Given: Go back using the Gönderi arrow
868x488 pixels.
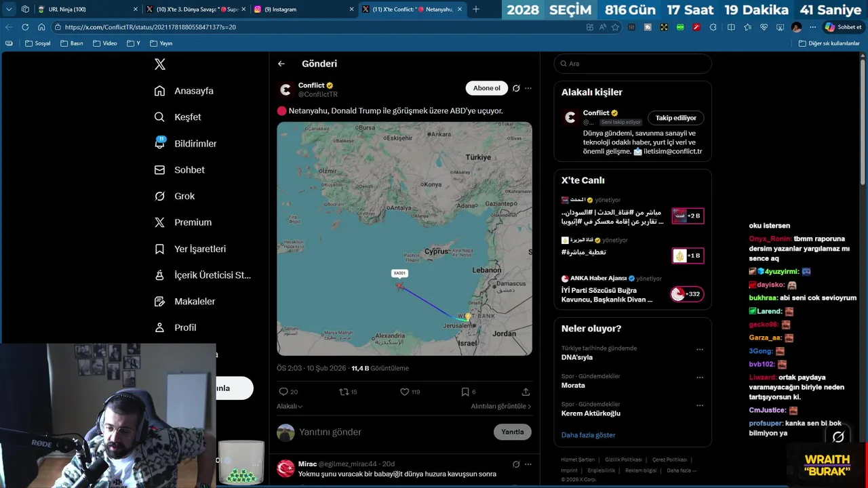Looking at the screenshot, I should click(x=281, y=64).
